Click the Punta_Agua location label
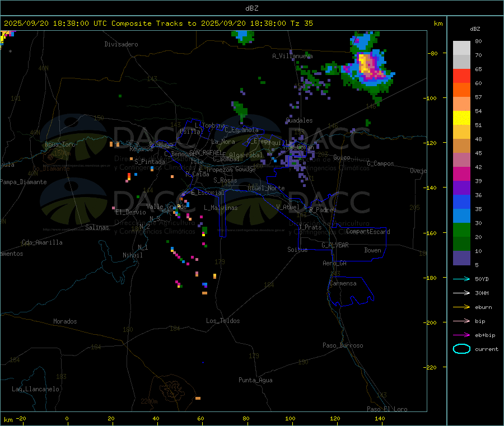 255,380
